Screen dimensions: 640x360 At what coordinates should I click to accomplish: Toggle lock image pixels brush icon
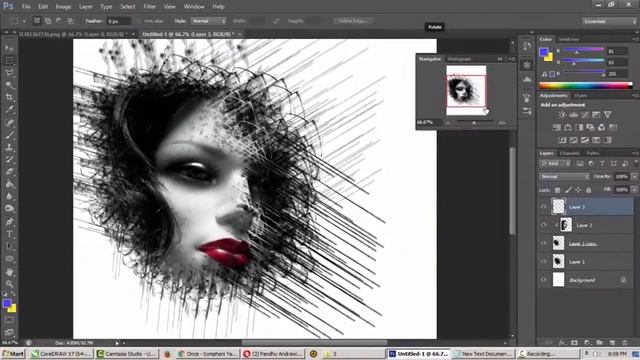point(568,190)
